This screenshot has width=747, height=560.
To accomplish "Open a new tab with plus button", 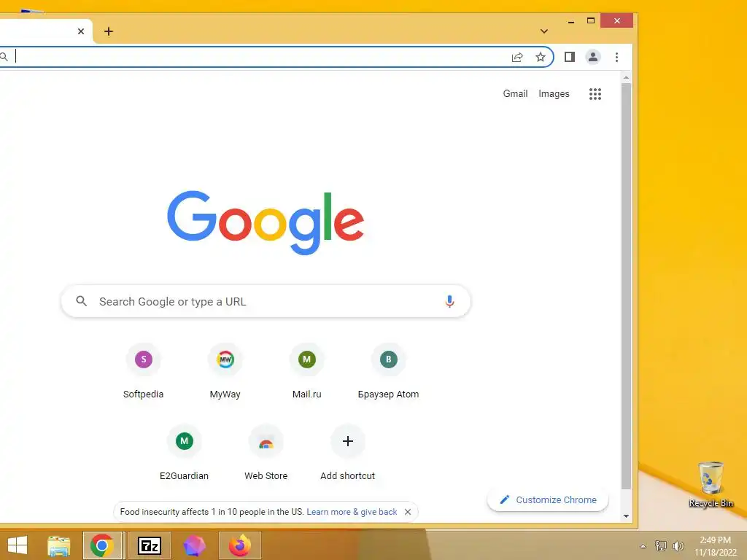I will [109, 31].
